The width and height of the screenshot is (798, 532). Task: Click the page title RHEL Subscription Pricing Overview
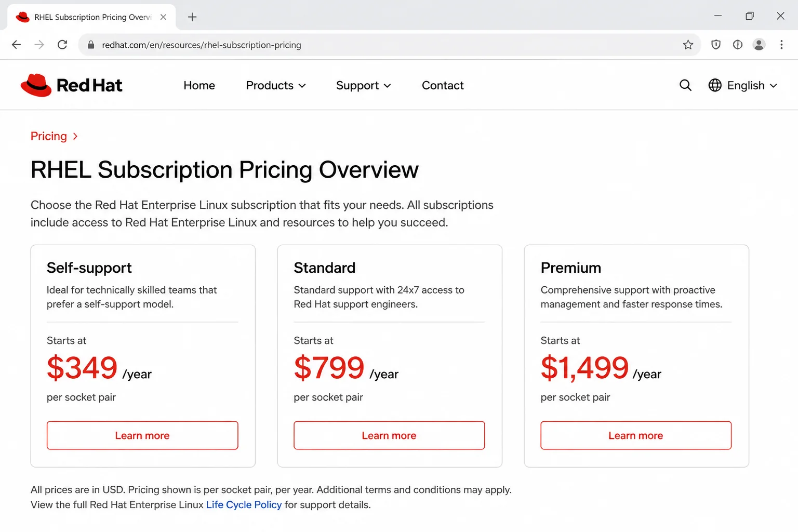pyautogui.click(x=224, y=170)
